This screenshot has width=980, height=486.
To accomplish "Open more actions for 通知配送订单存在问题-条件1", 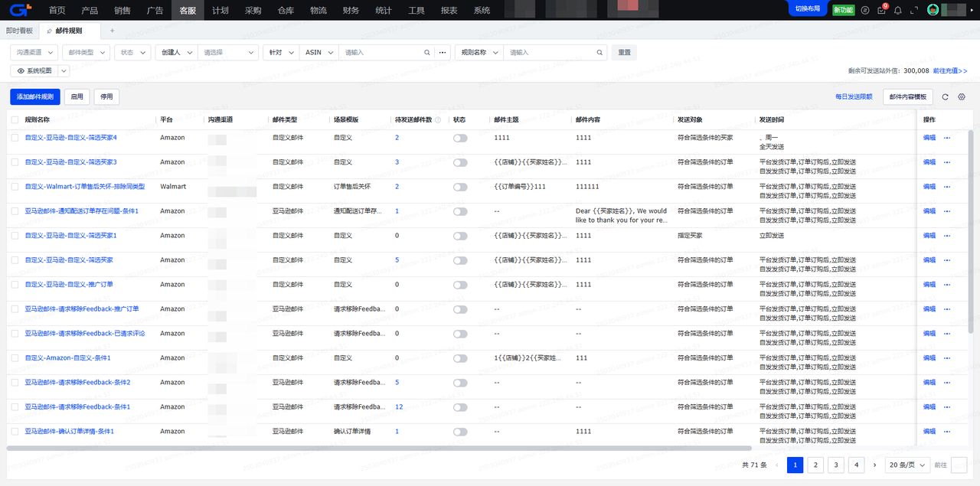I will tap(947, 211).
